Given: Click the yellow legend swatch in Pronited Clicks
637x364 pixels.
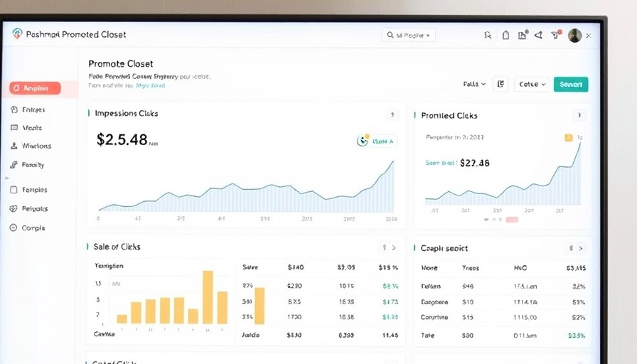Looking at the screenshot, I should tap(569, 138).
